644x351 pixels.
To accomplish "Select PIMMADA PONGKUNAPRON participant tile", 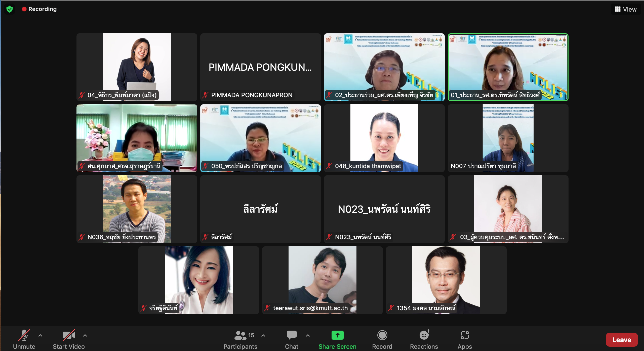I will tap(260, 67).
